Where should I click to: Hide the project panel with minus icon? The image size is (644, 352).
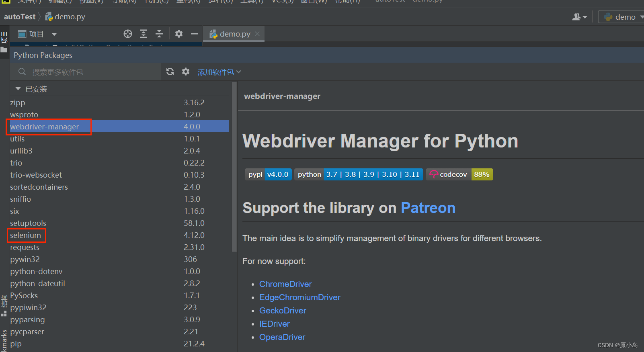point(195,34)
